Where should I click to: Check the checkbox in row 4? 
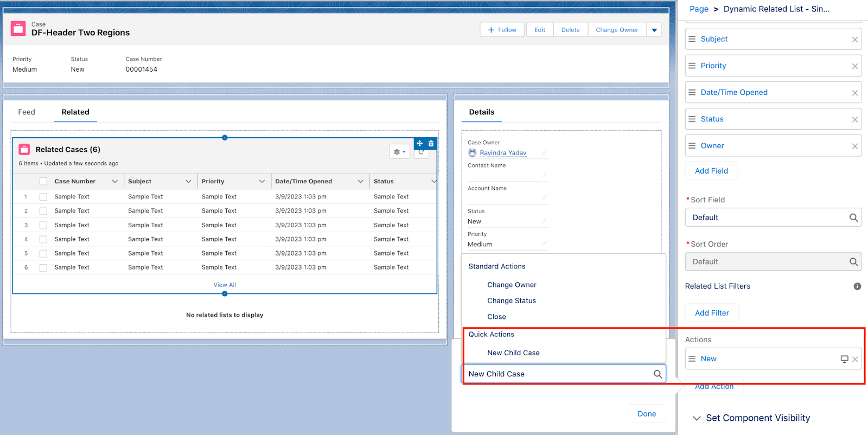coord(43,239)
